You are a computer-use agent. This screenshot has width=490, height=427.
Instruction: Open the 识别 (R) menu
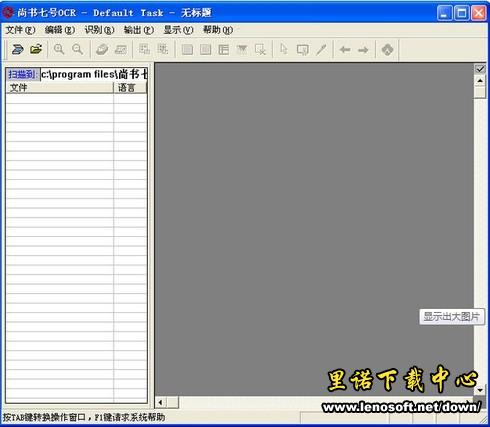[x=99, y=30]
